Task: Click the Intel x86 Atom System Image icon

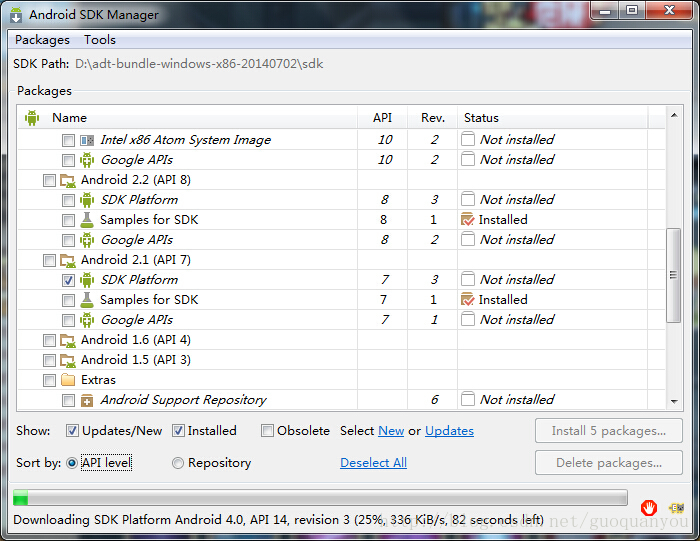Action: [87, 140]
